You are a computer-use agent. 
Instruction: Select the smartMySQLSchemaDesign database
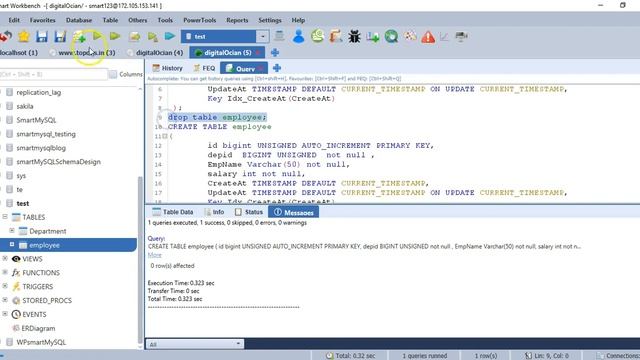click(x=58, y=162)
